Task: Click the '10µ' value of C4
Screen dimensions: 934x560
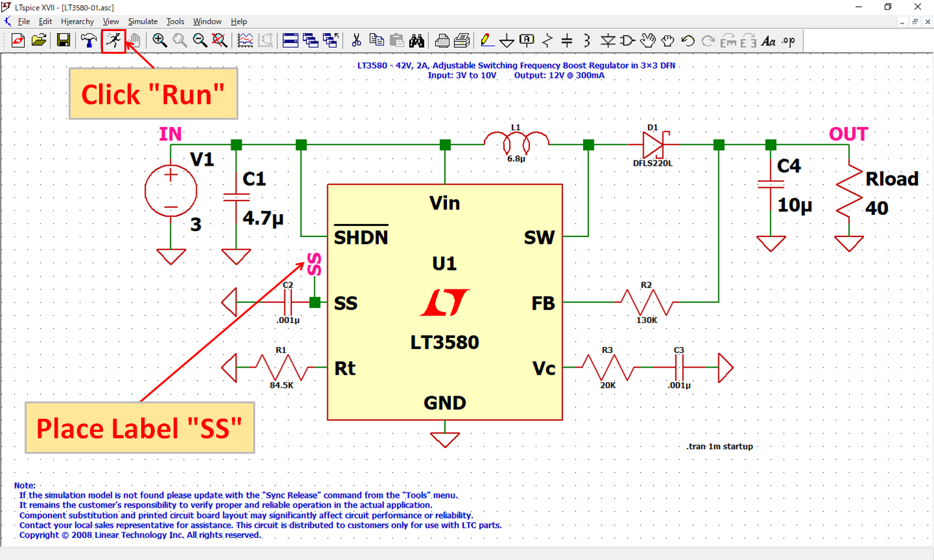Action: (x=795, y=205)
